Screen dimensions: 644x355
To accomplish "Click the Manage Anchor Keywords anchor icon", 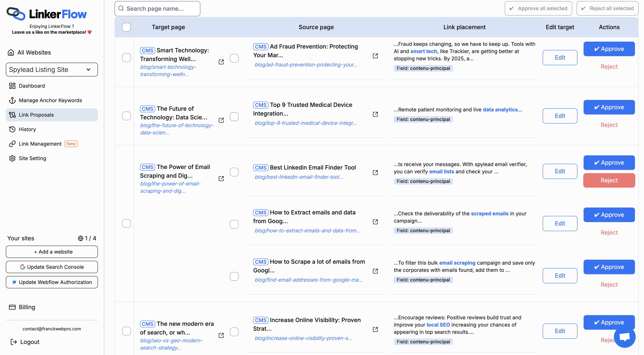I will click(x=12, y=100).
